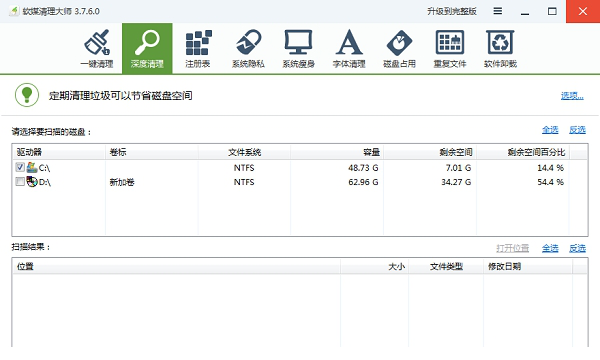The width and height of the screenshot is (600, 360).
Task: Click the 新加卷 volume label cell
Action: [122, 182]
